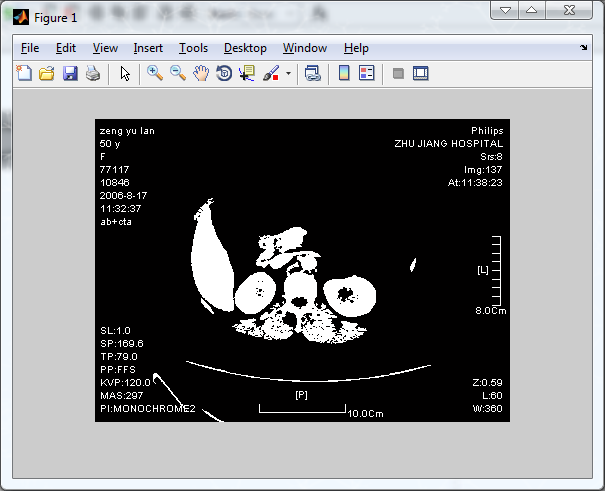This screenshot has height=491, width=605.
Task: Open a file with the folder icon
Action: click(47, 73)
